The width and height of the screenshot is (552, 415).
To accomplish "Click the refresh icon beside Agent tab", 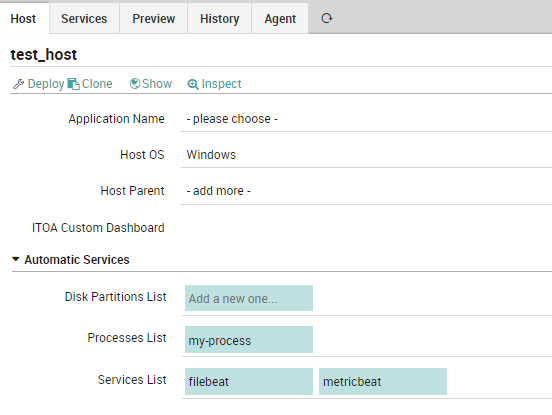I will (327, 18).
